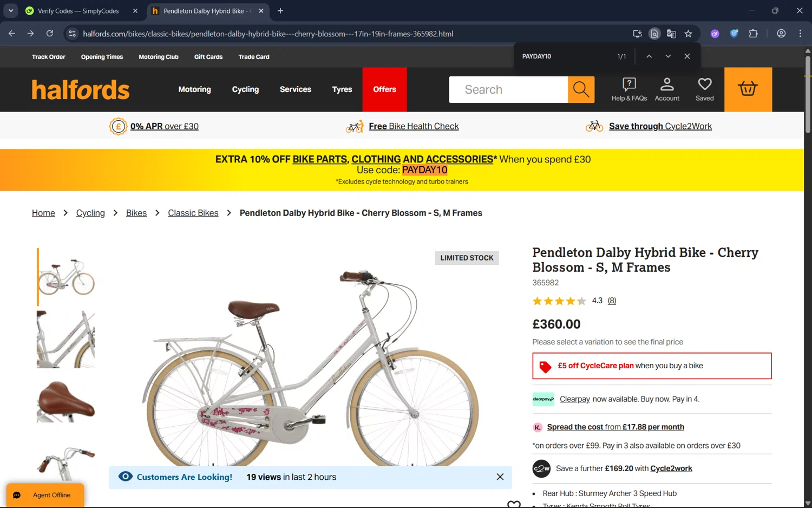This screenshot has height=508, width=812.
Task: Go to next find result
Action: [668, 56]
